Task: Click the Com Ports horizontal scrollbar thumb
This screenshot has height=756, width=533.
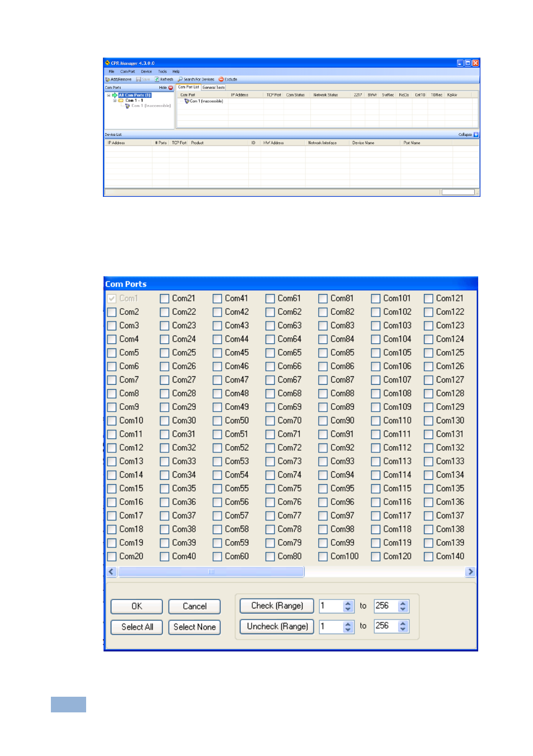Action: (211, 571)
